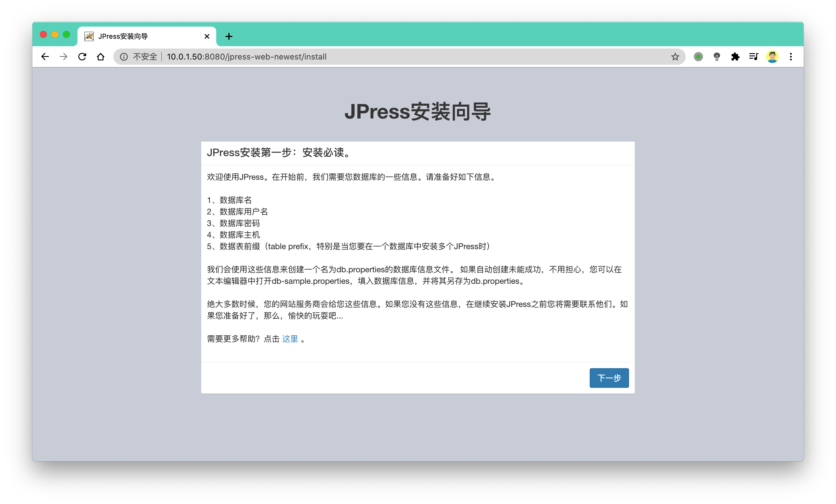The width and height of the screenshot is (836, 504).
Task: Bookmark this page with the star
Action: click(x=675, y=57)
